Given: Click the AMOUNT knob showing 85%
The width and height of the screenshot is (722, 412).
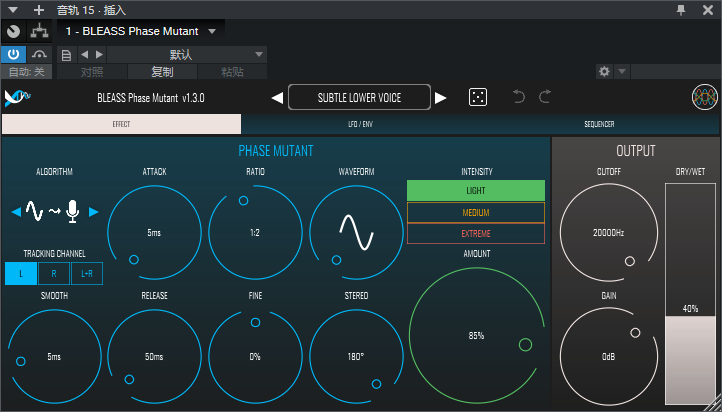Looking at the screenshot, I should point(477,336).
